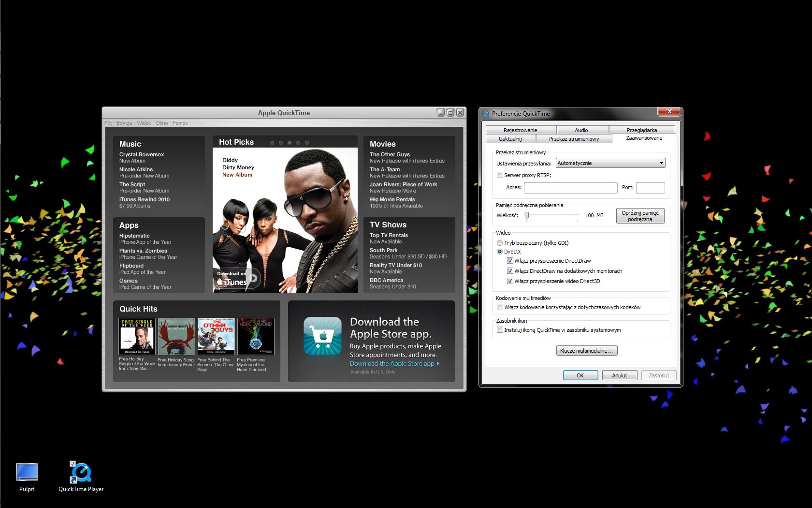Open the Hipstamatic app entry

(x=145, y=239)
